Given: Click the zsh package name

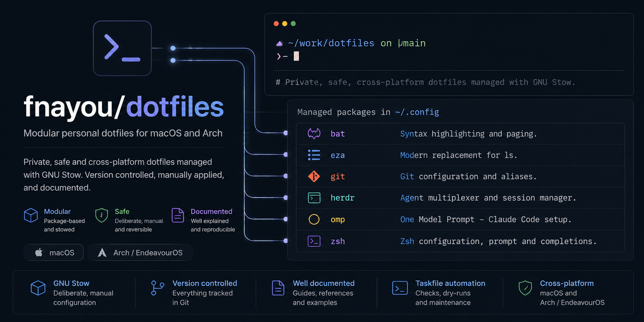Looking at the screenshot, I should [x=338, y=241].
